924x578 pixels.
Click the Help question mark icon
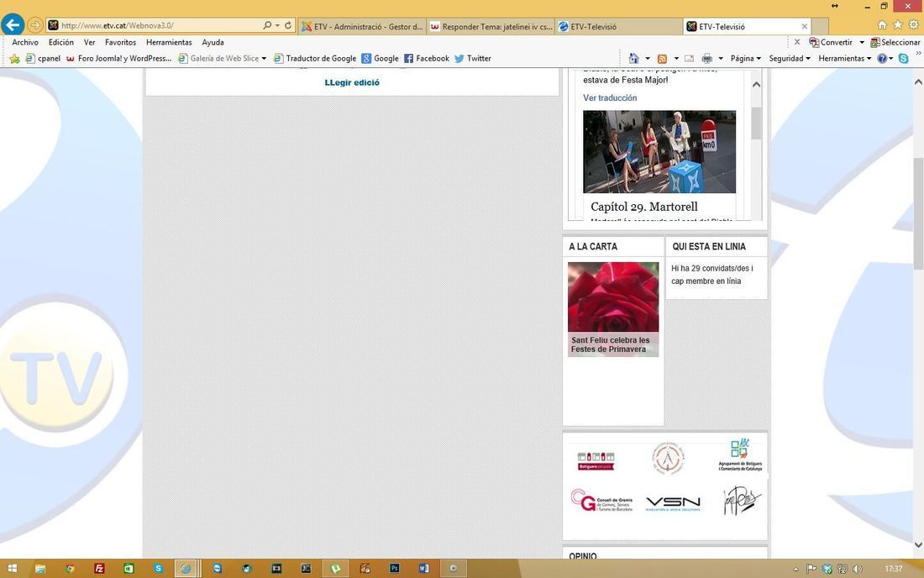click(881, 58)
